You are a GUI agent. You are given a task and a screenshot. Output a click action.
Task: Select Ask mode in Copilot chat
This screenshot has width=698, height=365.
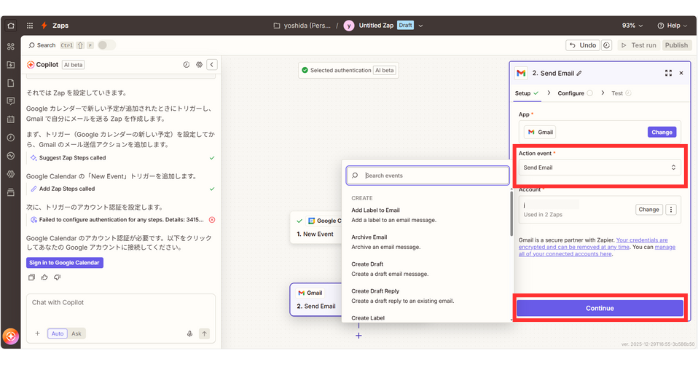77,333
